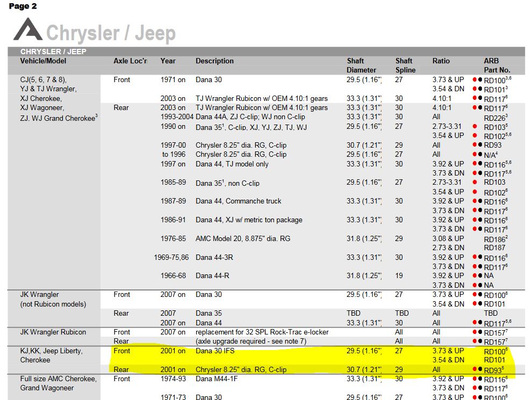The width and height of the screenshot is (532, 400).
Task: Click the ARB Part No. column header
Action: [x=497, y=66]
